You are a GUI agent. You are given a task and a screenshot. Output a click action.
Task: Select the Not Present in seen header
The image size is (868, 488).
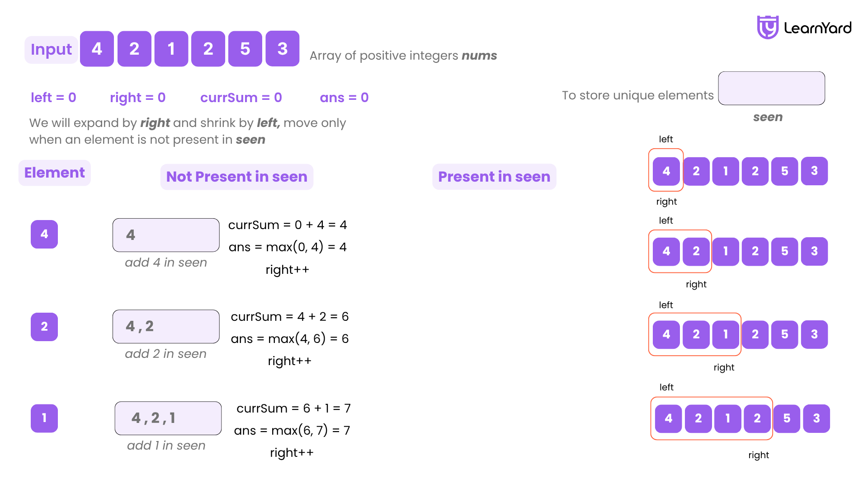[237, 177]
